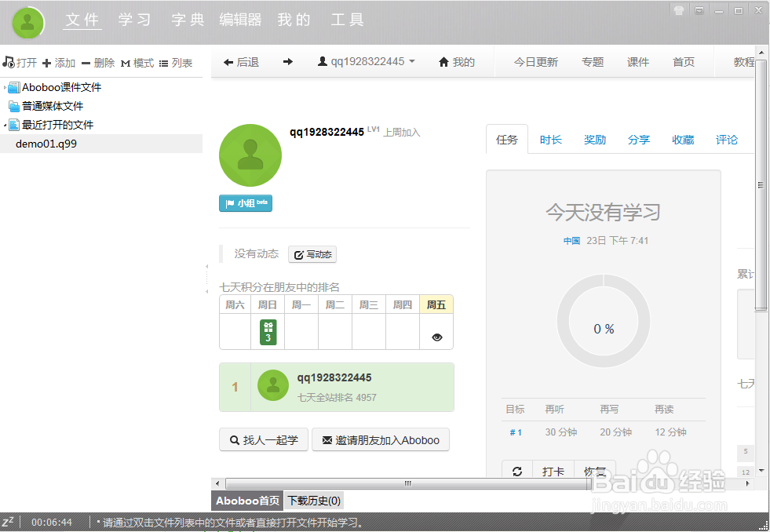The height and width of the screenshot is (532, 770).
Task: Open the 首页 page
Action: point(684,62)
